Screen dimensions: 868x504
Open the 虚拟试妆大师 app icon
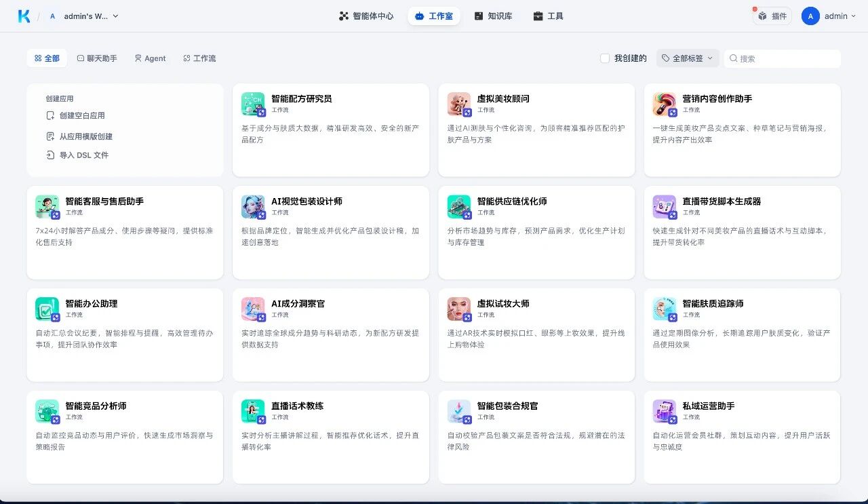(458, 309)
